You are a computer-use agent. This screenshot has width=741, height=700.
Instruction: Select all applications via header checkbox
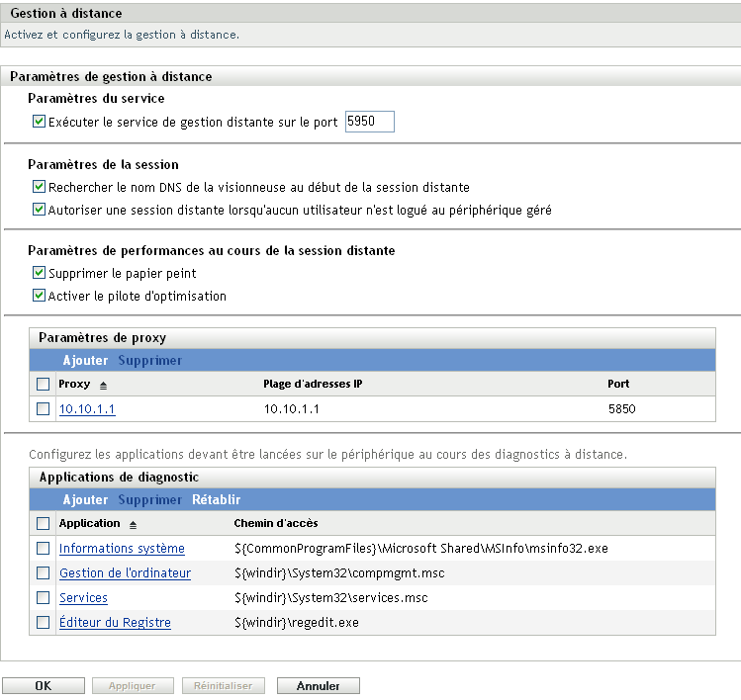43,523
